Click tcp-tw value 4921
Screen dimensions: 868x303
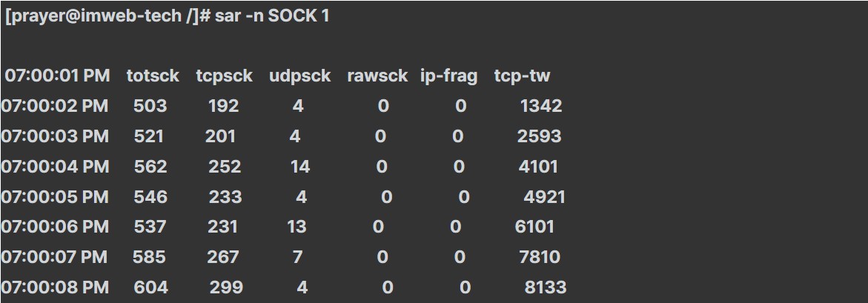544,197
